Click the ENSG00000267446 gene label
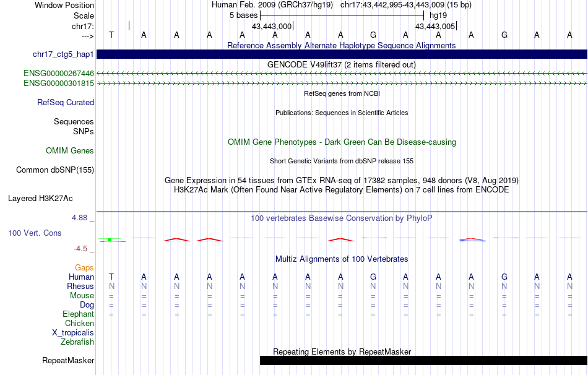The image size is (588, 375). [59, 74]
